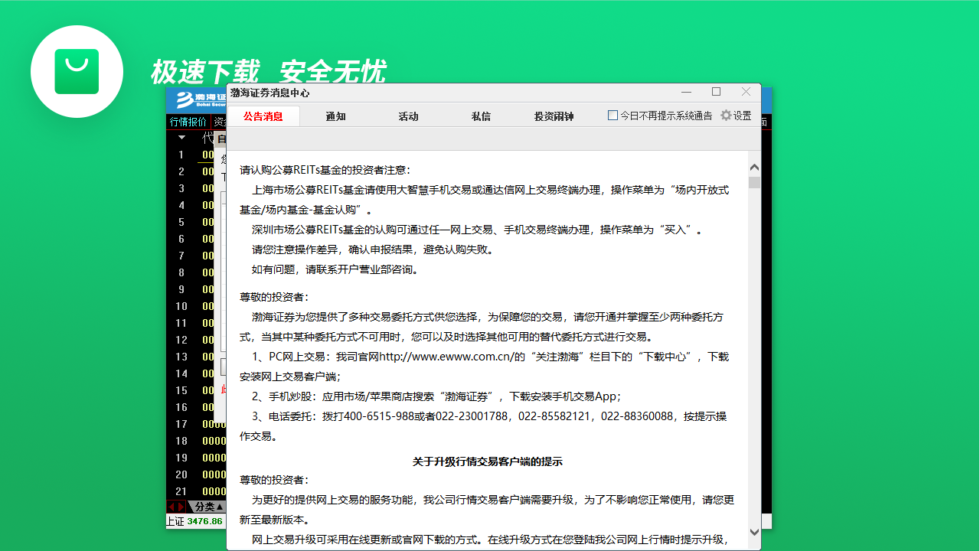
Task: Click the sort triangle in the stock list header
Action: click(x=181, y=137)
